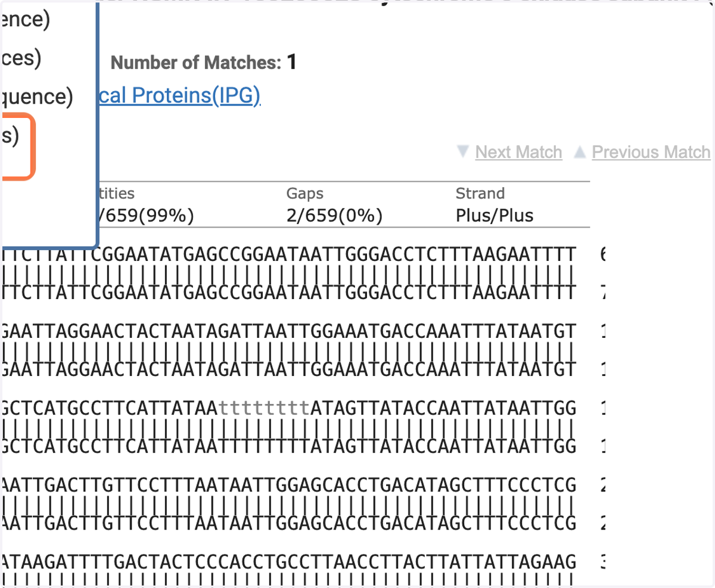Select the Strand value Plus/Plus
715x588 pixels.
(495, 215)
